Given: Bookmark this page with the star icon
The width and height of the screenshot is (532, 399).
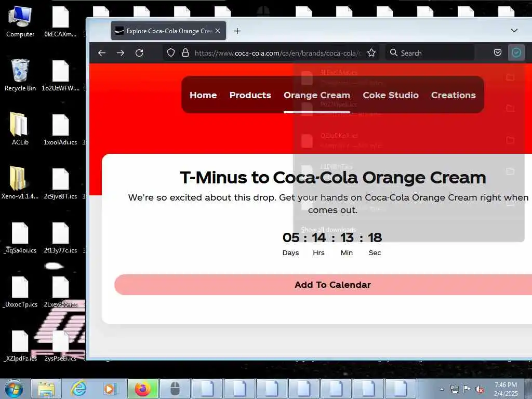Looking at the screenshot, I should pos(371,53).
